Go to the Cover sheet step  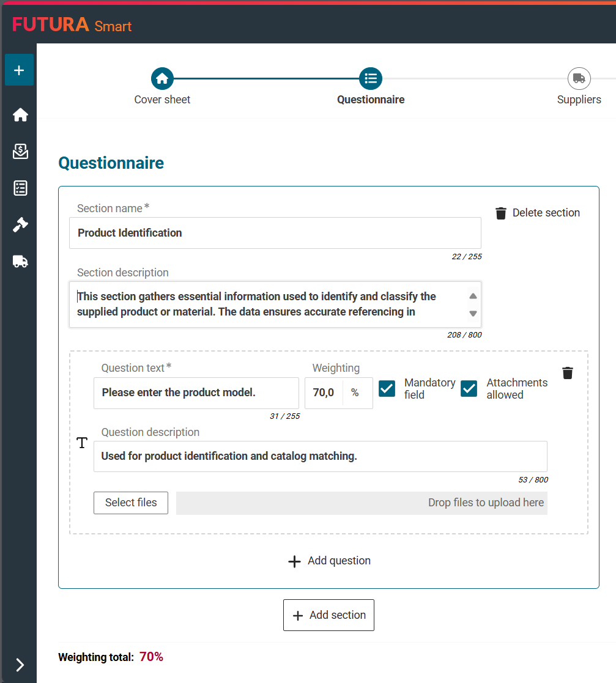162,79
